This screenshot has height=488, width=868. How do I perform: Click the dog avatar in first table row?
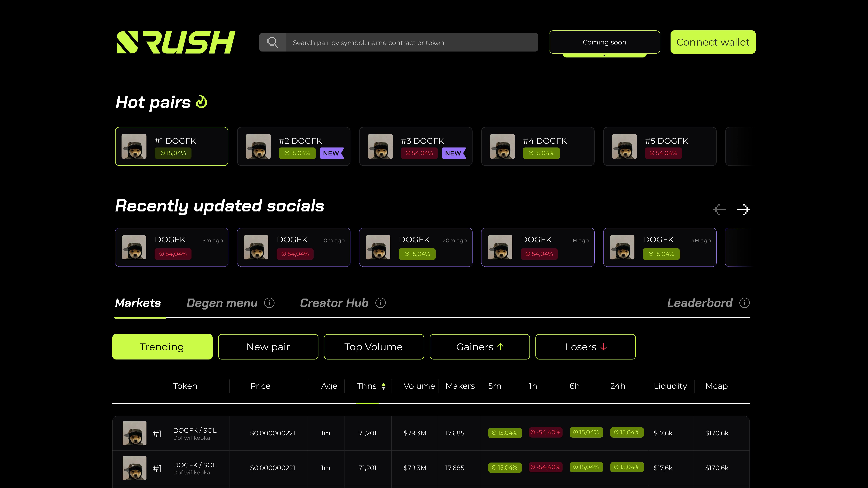click(x=134, y=433)
